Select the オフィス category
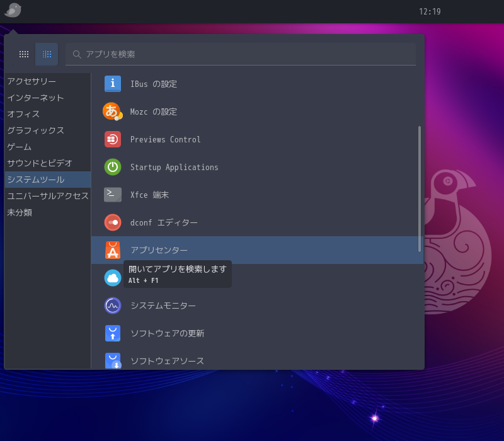The image size is (504, 441). (x=48, y=114)
